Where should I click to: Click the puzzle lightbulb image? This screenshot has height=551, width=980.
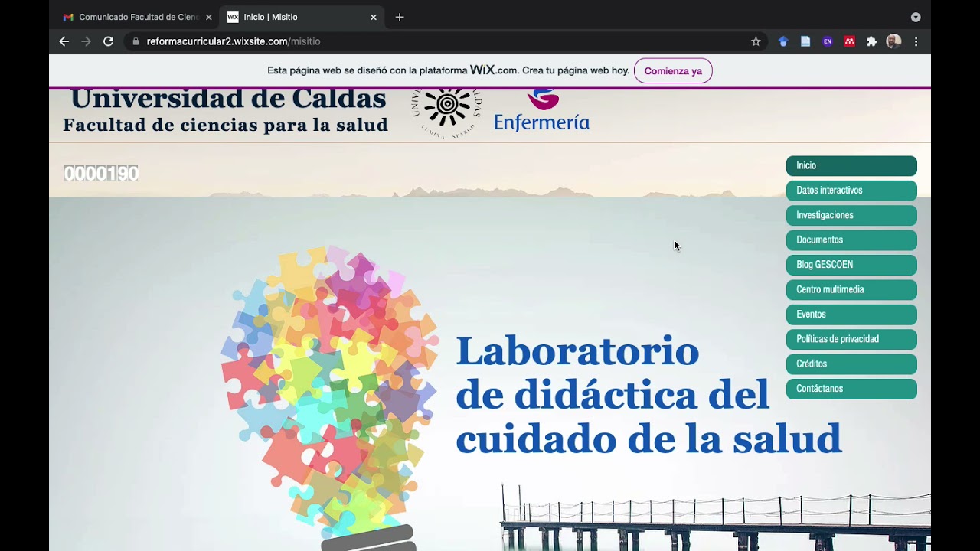click(x=329, y=398)
